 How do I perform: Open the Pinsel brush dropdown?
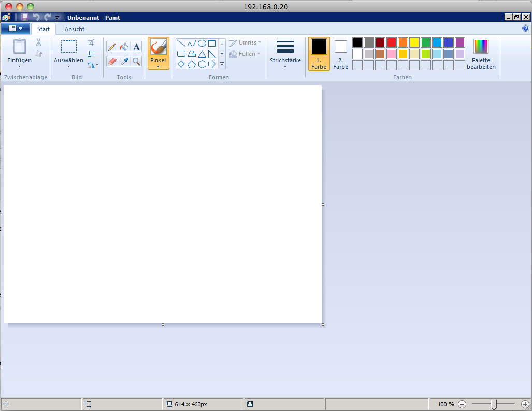pos(158,66)
